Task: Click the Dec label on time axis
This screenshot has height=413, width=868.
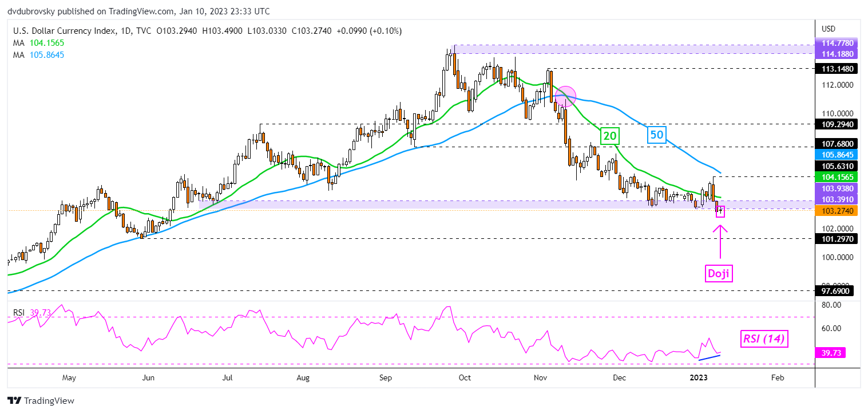Action: [x=620, y=377]
